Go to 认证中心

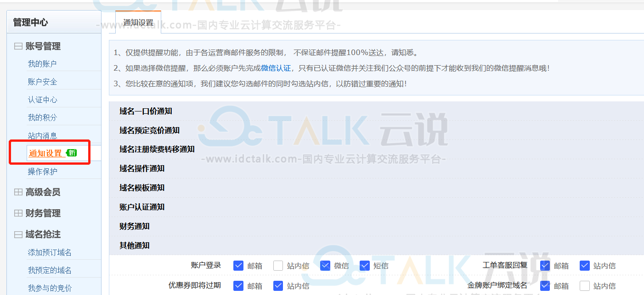[42, 100]
